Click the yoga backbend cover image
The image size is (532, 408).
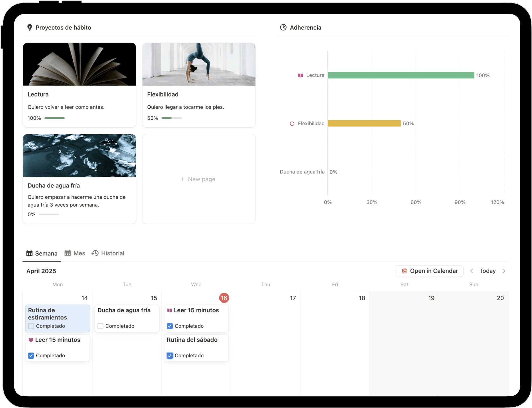pyautogui.click(x=199, y=64)
